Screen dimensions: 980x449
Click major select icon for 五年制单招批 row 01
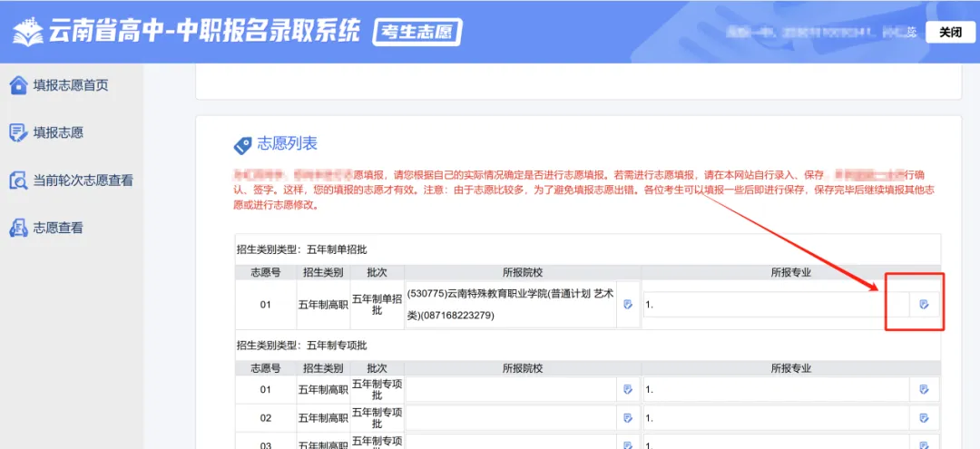click(x=925, y=304)
